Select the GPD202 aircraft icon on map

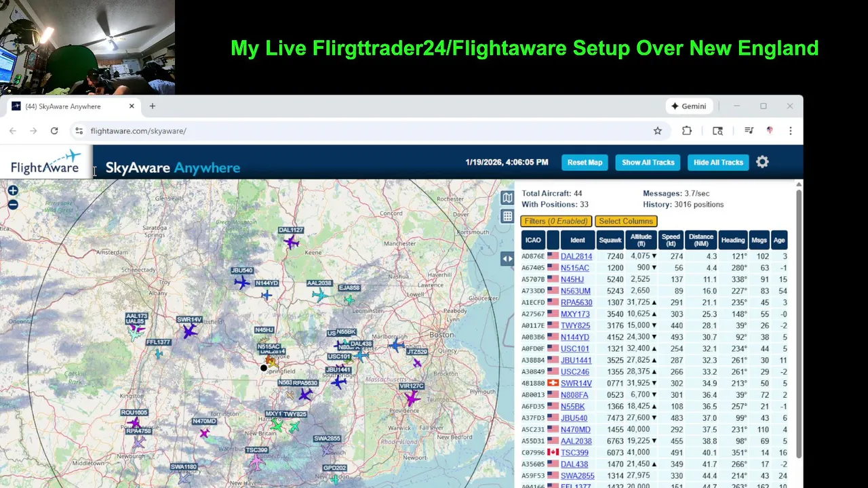pyautogui.click(x=335, y=479)
